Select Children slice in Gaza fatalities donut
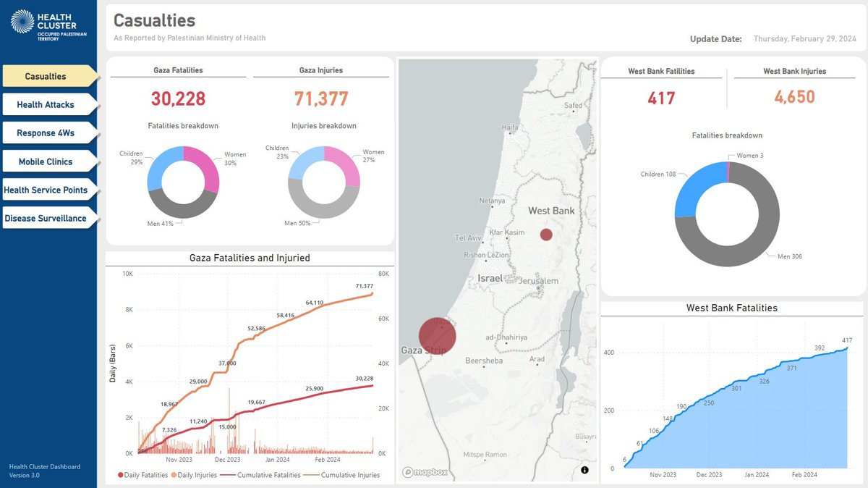 pyautogui.click(x=161, y=166)
